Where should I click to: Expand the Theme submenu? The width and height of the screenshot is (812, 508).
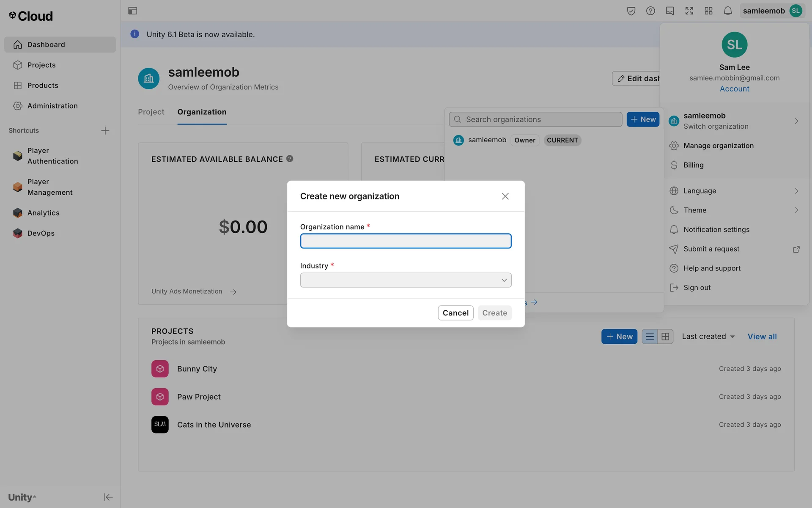735,210
